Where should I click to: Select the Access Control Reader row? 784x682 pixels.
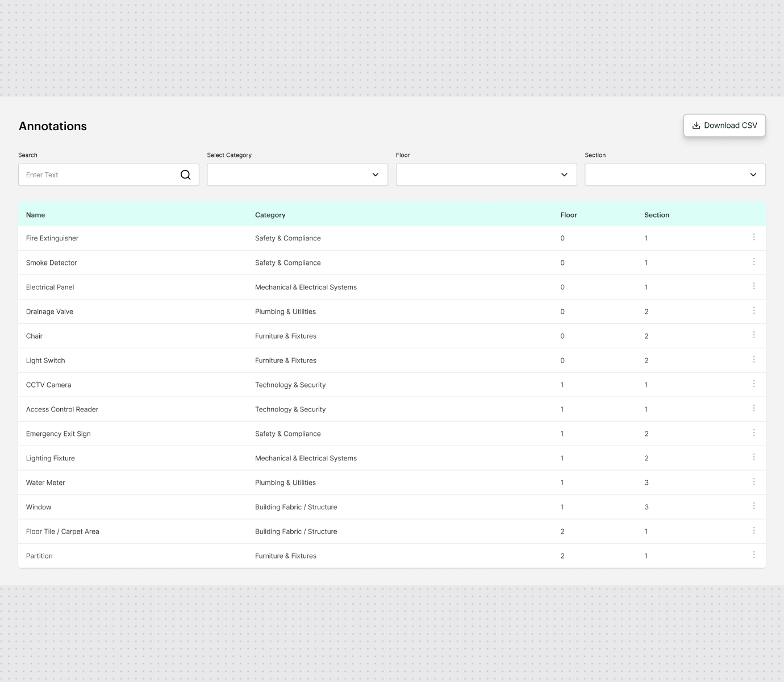click(62, 409)
